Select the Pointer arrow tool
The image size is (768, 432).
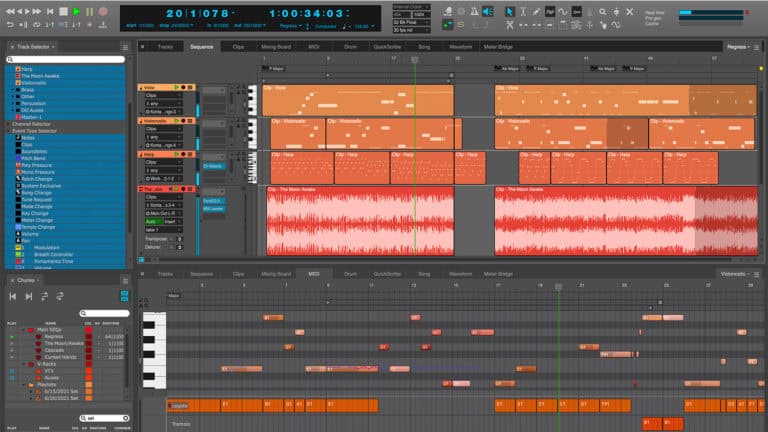(x=509, y=11)
